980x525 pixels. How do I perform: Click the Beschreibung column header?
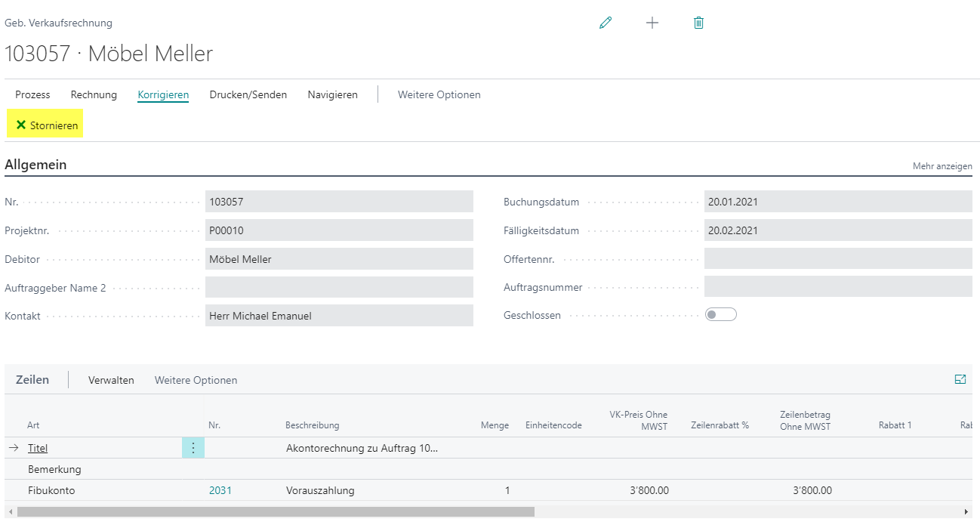click(313, 425)
